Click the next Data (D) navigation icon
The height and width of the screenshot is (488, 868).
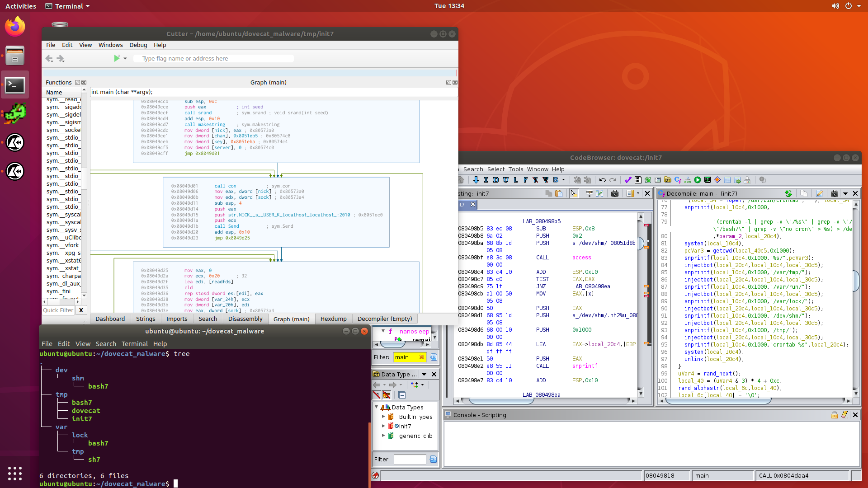point(496,180)
